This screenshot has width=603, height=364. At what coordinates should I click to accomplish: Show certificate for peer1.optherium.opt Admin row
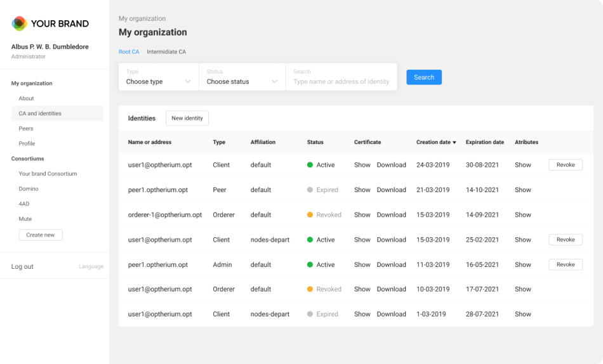(x=362, y=264)
